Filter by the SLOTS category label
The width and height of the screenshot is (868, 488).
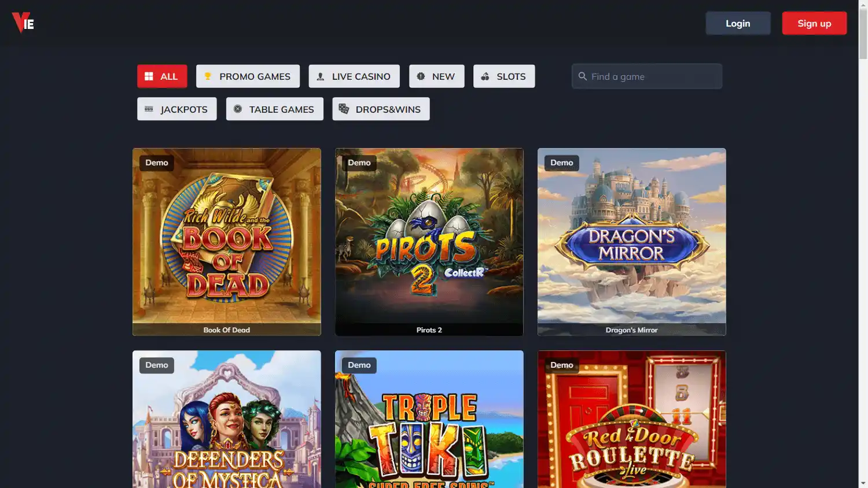[511, 76]
